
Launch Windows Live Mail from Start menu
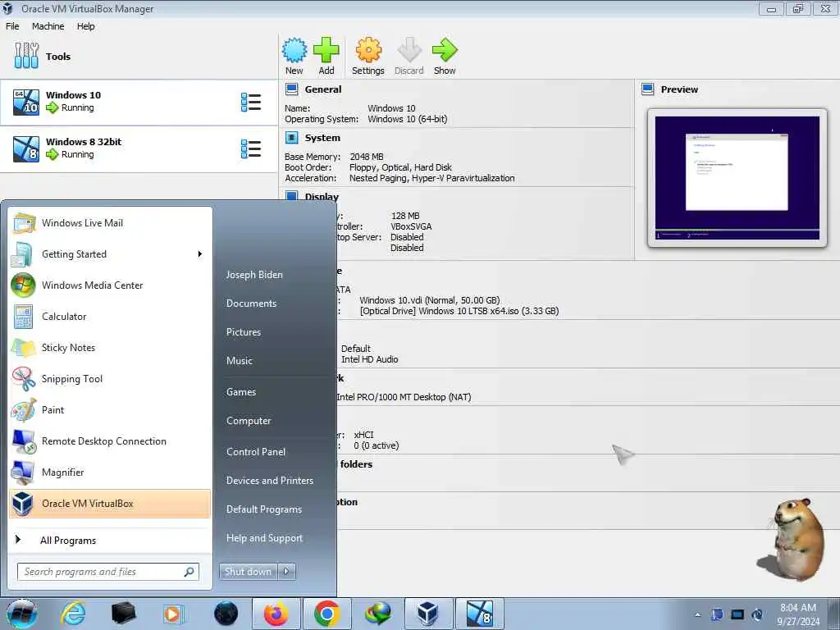click(111, 223)
